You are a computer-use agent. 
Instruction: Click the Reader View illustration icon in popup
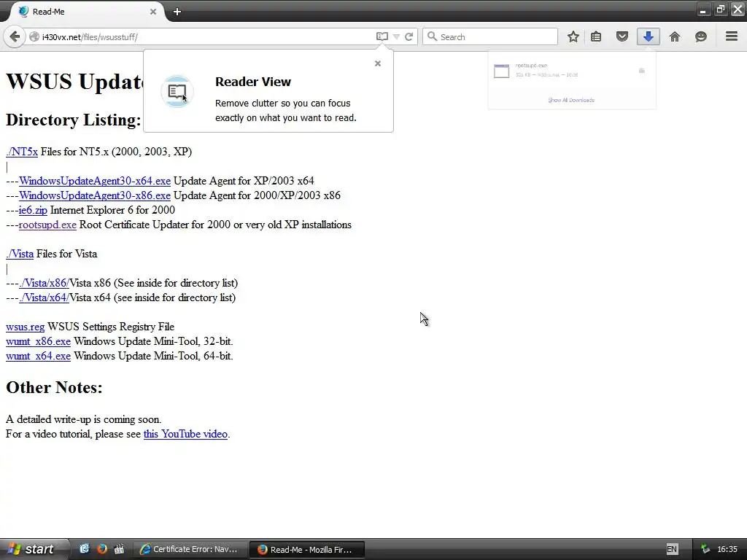177,91
